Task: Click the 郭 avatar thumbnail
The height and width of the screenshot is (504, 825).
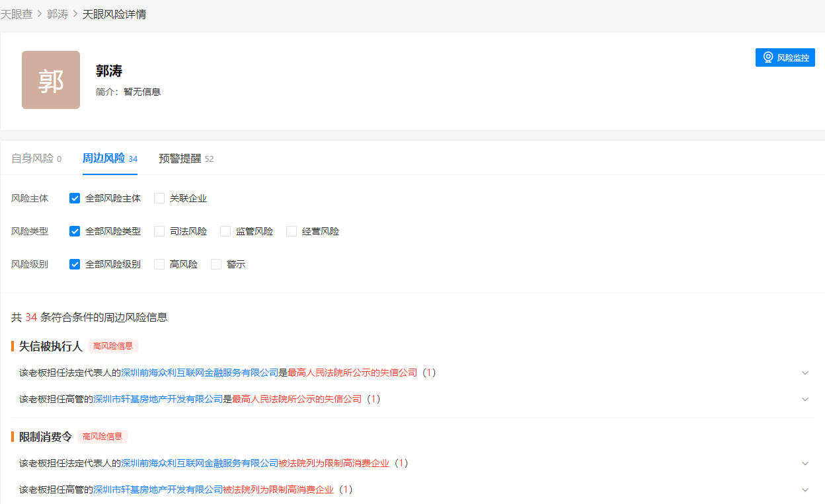Action: coord(51,80)
